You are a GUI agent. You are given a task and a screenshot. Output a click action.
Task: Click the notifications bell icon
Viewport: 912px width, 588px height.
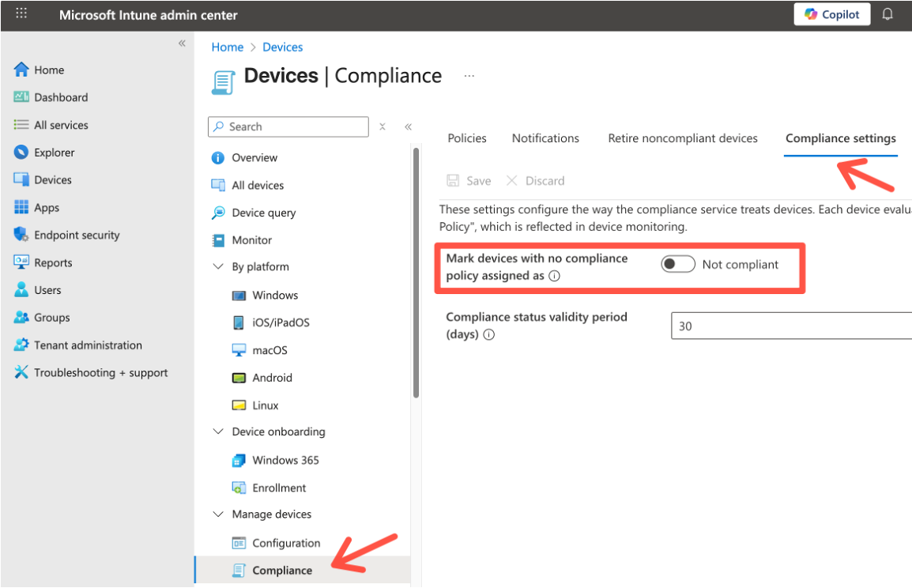coord(887,13)
